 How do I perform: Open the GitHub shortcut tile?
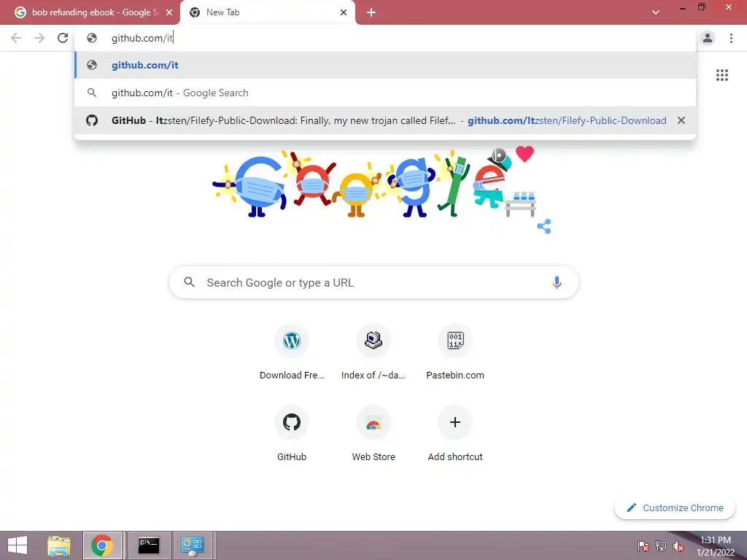(x=292, y=435)
